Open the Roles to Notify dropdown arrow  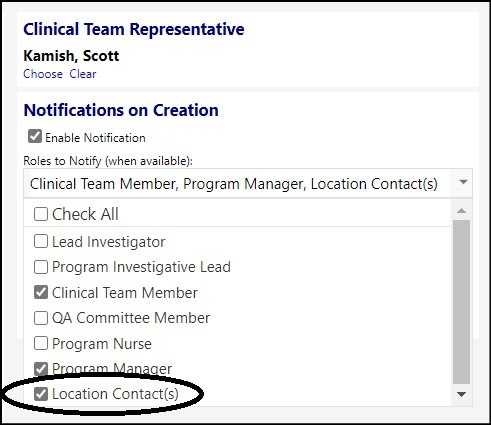pos(463,182)
